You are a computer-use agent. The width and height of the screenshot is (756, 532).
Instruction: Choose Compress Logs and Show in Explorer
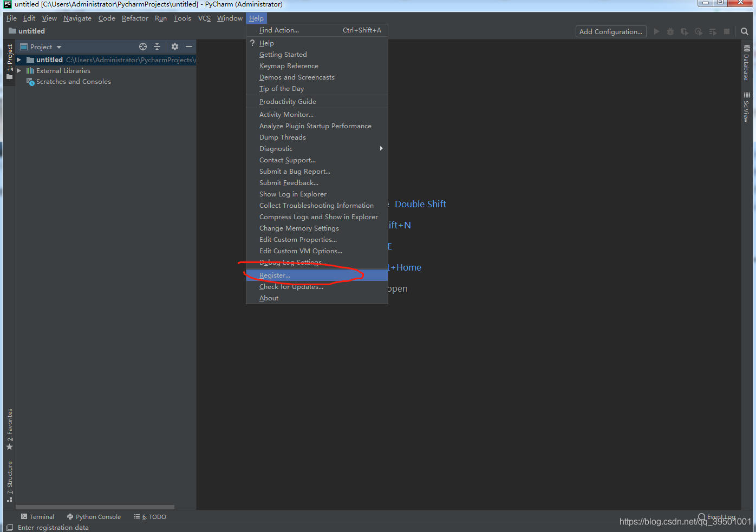[x=317, y=217]
